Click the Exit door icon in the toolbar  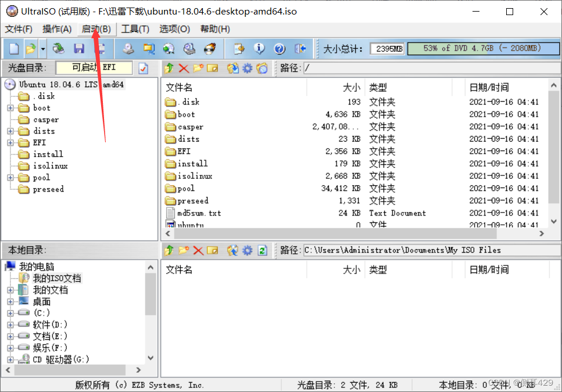pos(300,49)
